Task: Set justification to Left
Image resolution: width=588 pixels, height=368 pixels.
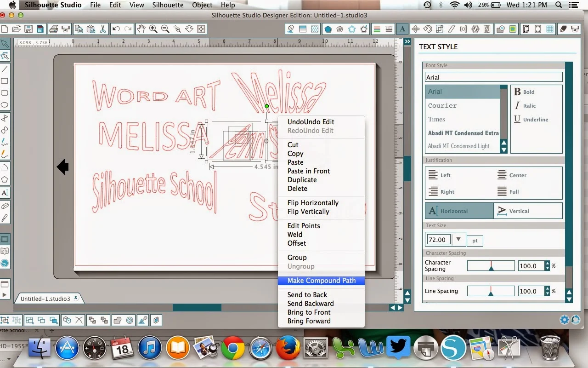Action: [440, 175]
